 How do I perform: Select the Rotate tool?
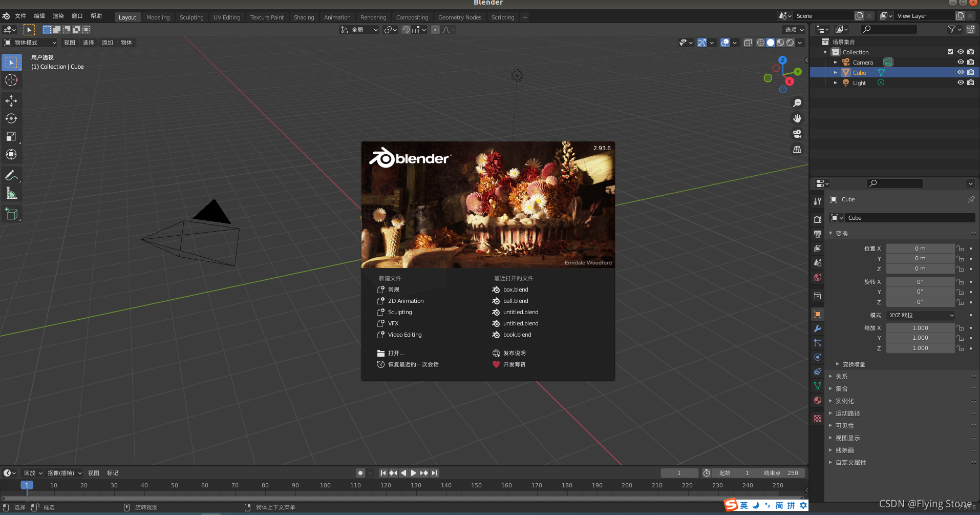tap(11, 118)
